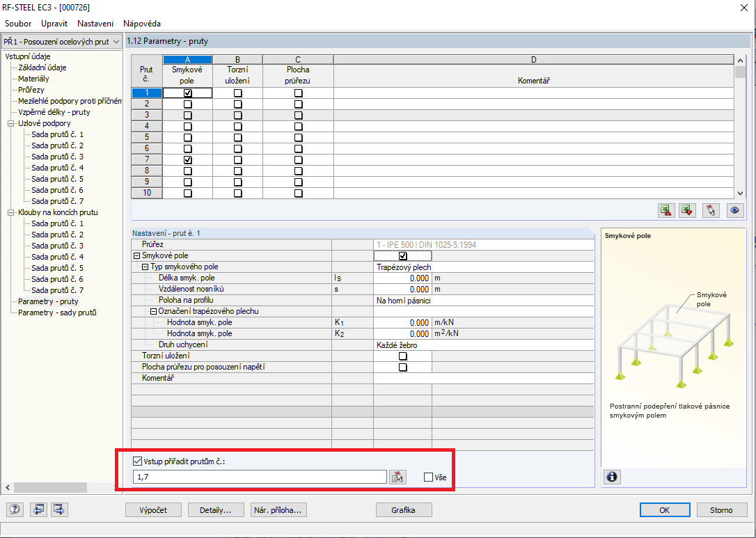Click the Délka smyk. pole value 0.000

402,278
